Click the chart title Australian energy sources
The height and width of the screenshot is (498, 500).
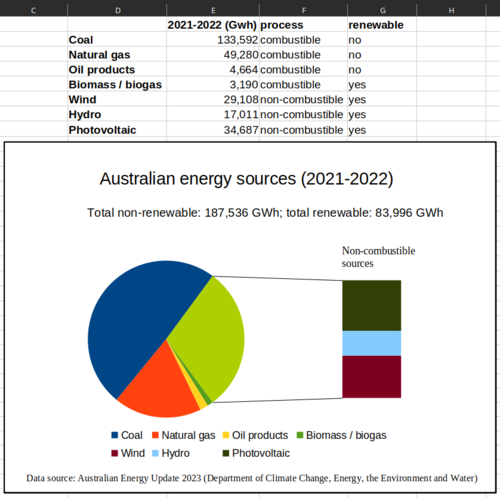[x=247, y=179]
